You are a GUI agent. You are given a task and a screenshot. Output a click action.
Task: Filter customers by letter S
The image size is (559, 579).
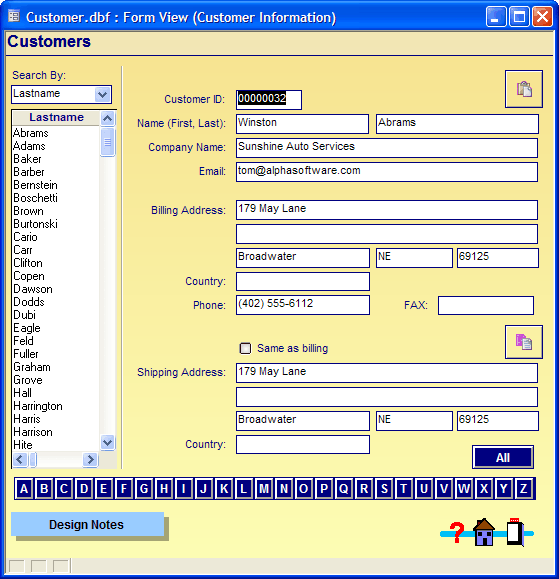384,489
